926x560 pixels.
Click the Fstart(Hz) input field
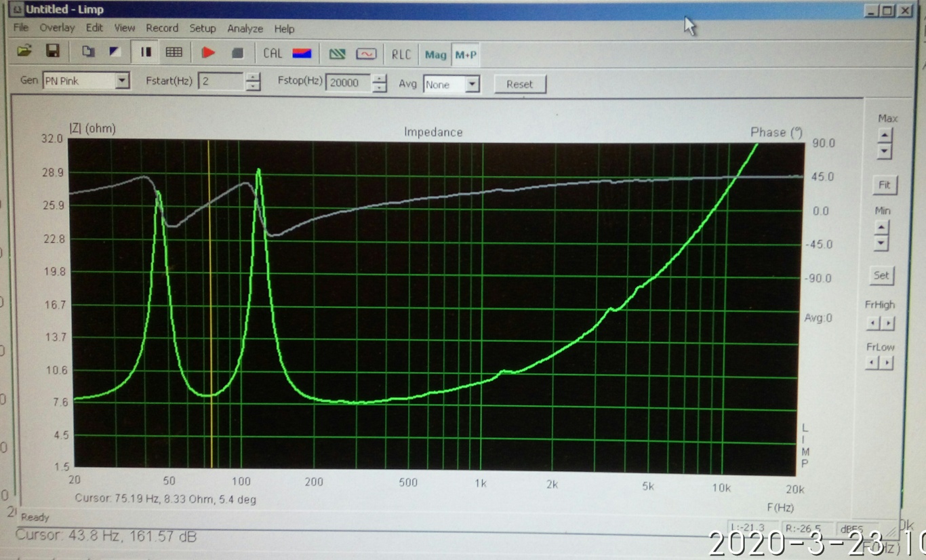pyautogui.click(x=221, y=81)
